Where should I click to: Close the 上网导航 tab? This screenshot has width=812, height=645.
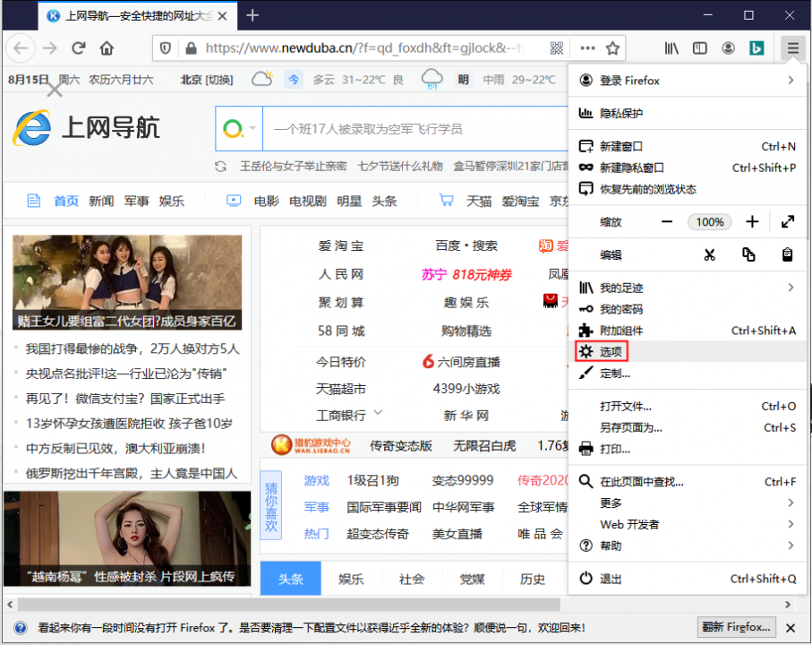click(222, 16)
